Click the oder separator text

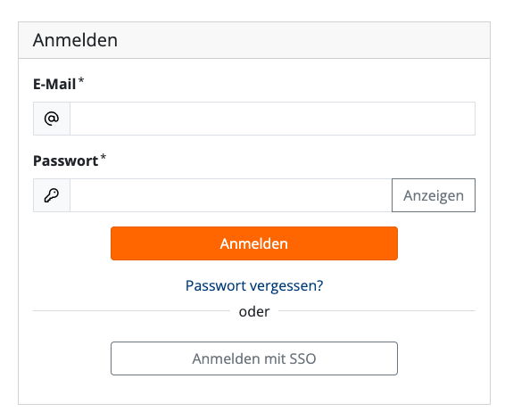point(254,311)
